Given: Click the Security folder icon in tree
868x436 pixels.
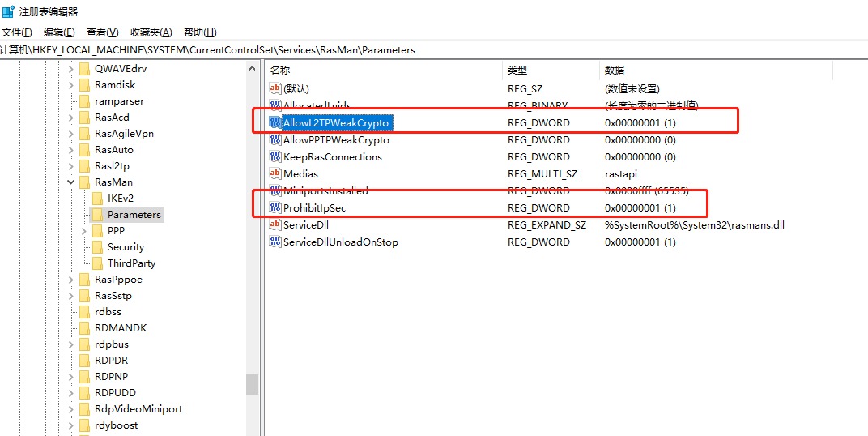Looking at the screenshot, I should [96, 247].
